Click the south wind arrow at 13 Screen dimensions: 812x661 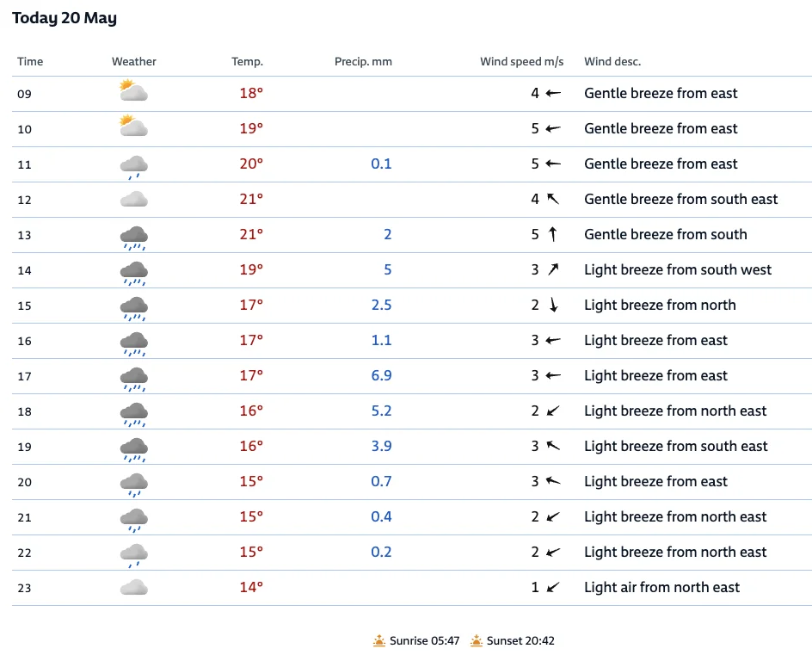click(x=552, y=234)
